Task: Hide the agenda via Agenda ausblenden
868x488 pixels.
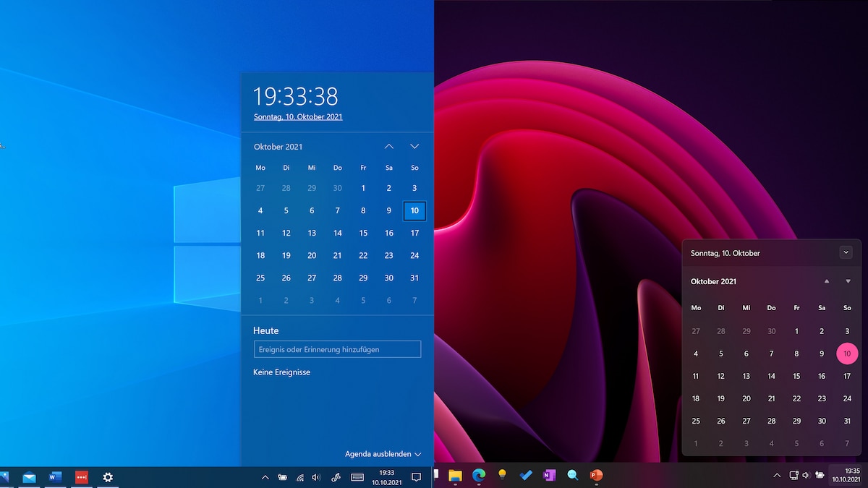Action: 383,454
